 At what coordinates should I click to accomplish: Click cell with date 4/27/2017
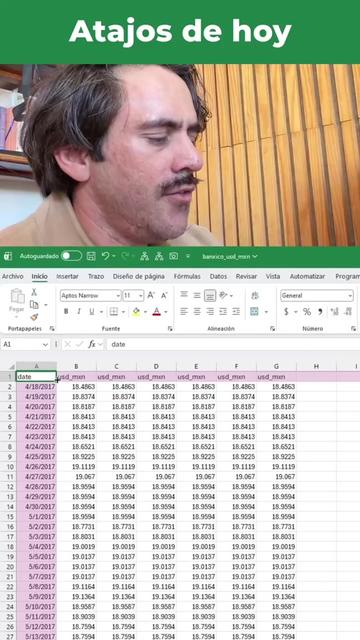[x=36, y=477]
